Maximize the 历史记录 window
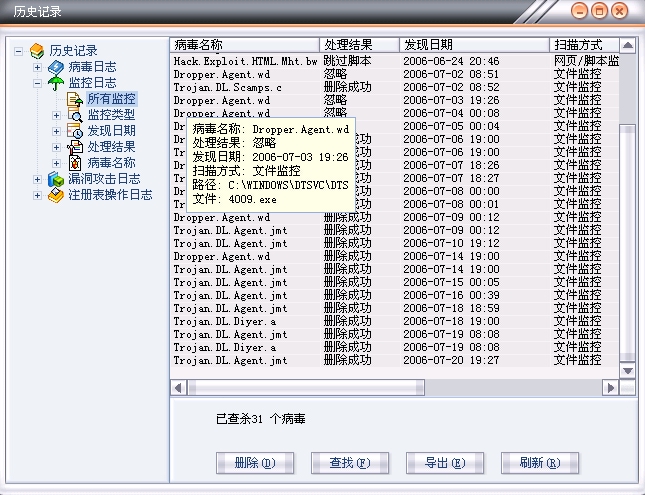This screenshot has width=645, height=495. [x=599, y=11]
